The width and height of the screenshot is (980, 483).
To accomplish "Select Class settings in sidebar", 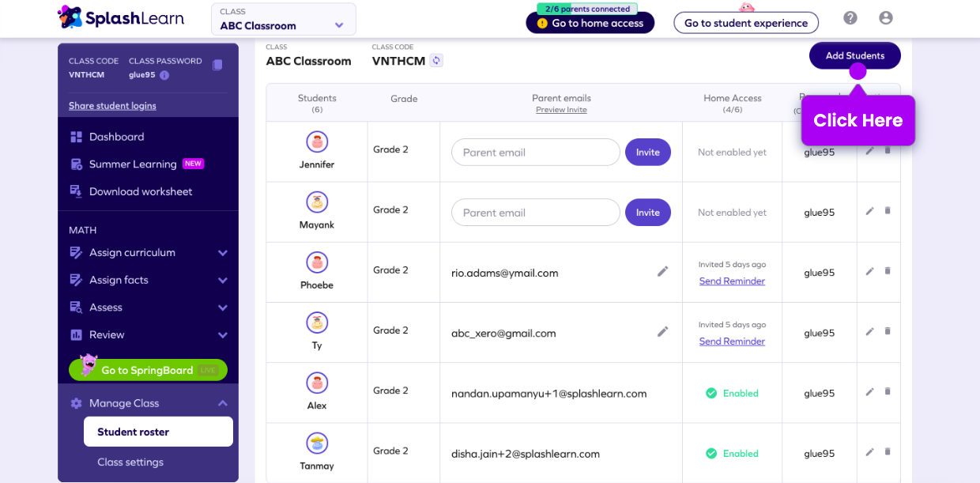I will [x=130, y=462].
